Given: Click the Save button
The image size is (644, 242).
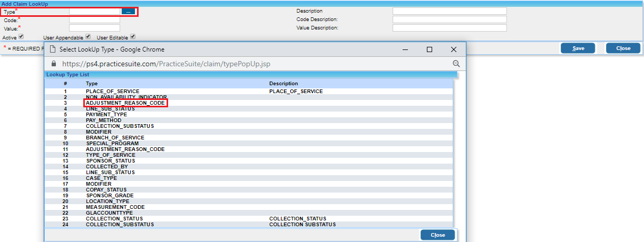Looking at the screenshot, I should tap(578, 48).
